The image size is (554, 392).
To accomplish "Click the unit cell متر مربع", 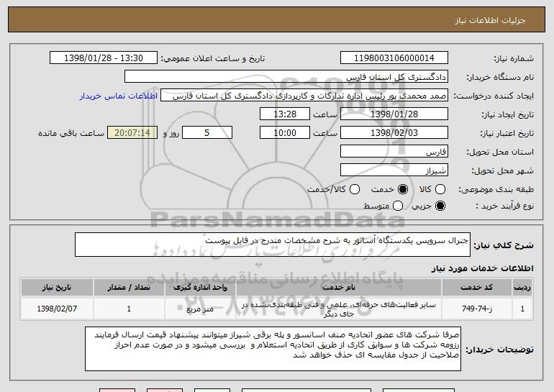I will pos(200,309).
